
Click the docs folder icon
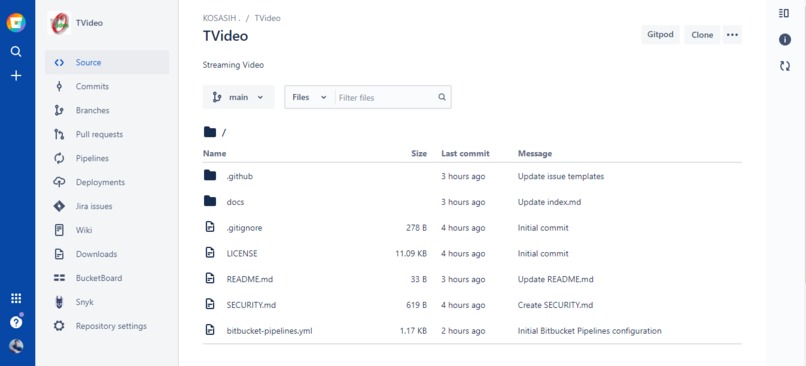[210, 201]
